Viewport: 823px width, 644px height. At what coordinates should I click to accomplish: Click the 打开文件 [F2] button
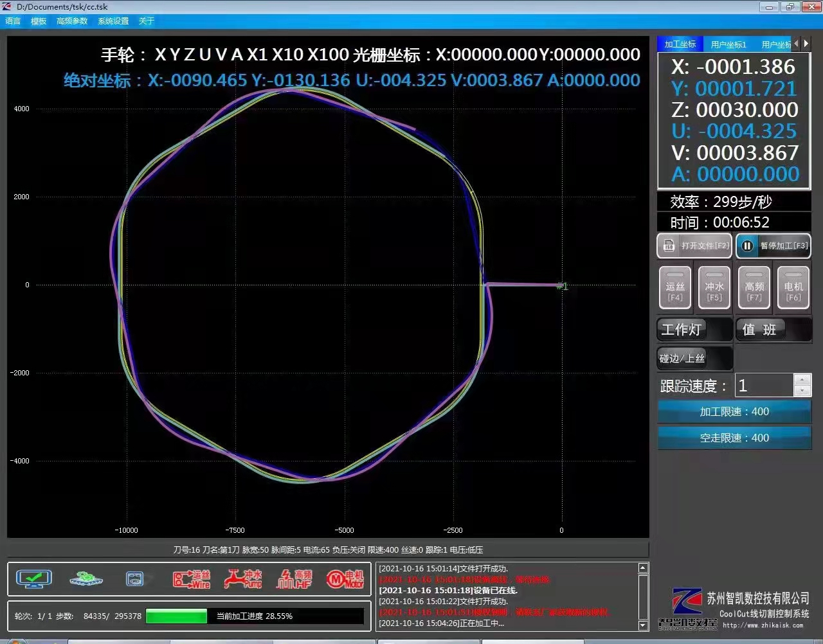(x=696, y=246)
